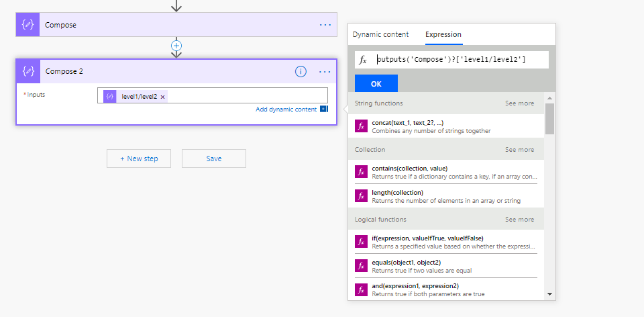Click the and function fx icon
The width and height of the screenshot is (644, 317).
tap(361, 289)
